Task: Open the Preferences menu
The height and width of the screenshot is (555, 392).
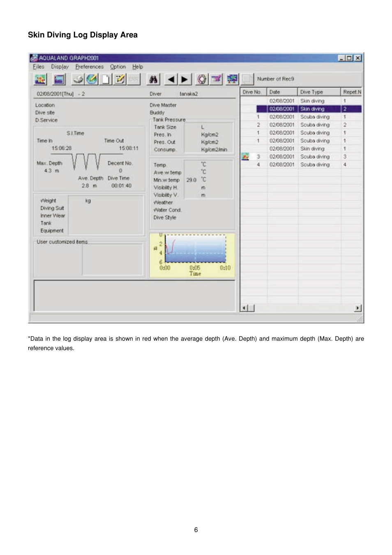Action: 90,67
